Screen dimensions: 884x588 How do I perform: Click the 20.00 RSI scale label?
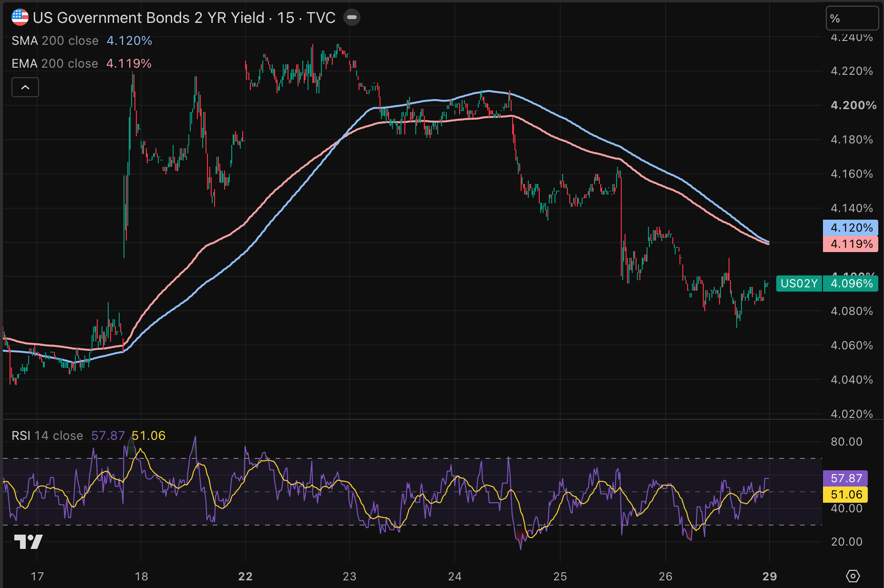pyautogui.click(x=846, y=542)
